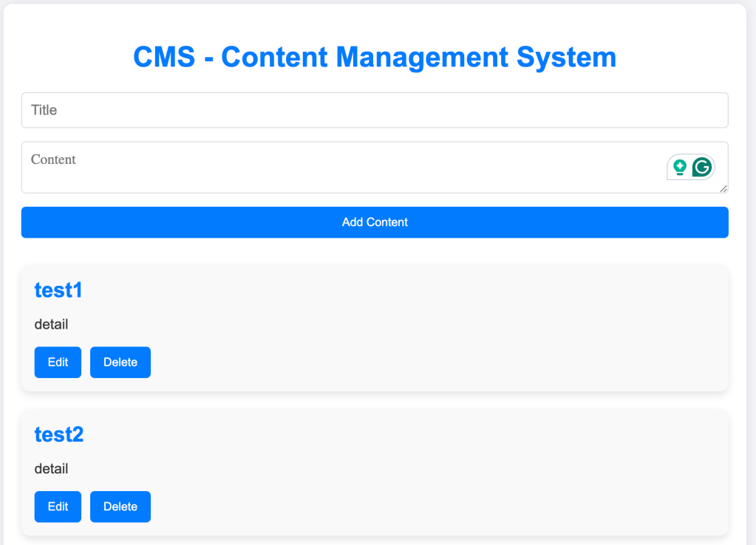
Task: Focus the Title input field
Action: tap(375, 109)
